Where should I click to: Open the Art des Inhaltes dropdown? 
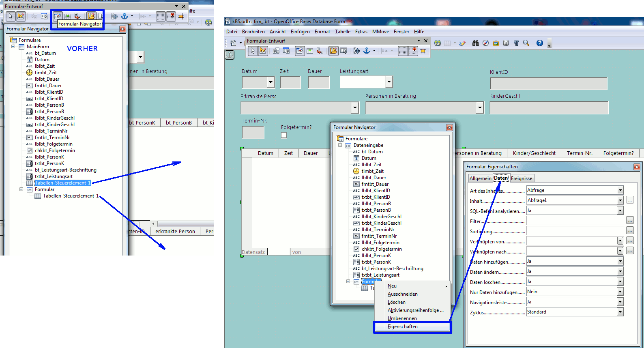[x=620, y=190]
